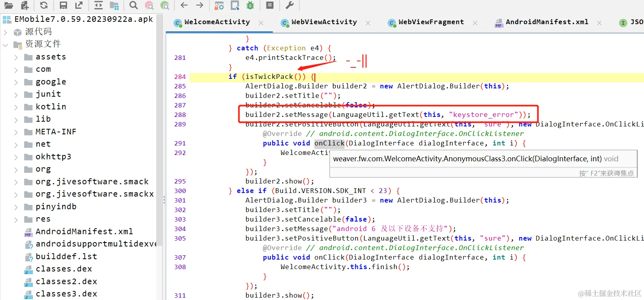This screenshot has width=644, height=300.
Task: Click line number 284 in the gutter
Action: 180,76
